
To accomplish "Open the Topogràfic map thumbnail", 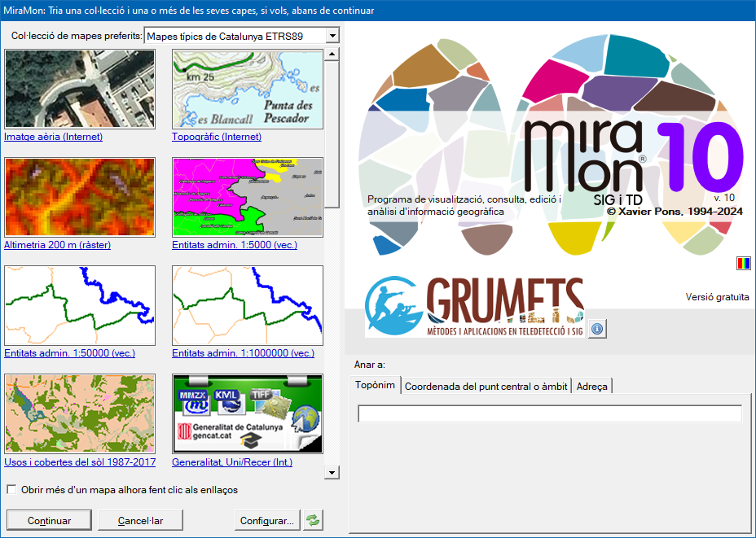I will tap(248, 89).
